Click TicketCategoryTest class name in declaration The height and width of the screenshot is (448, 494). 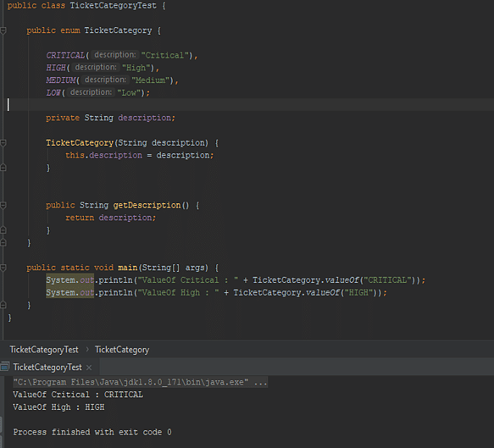click(113, 6)
